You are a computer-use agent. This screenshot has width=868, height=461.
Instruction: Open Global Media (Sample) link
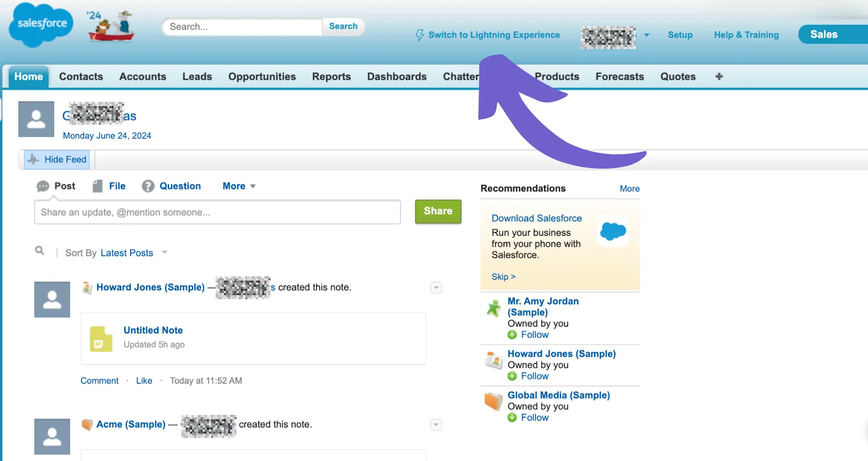559,395
